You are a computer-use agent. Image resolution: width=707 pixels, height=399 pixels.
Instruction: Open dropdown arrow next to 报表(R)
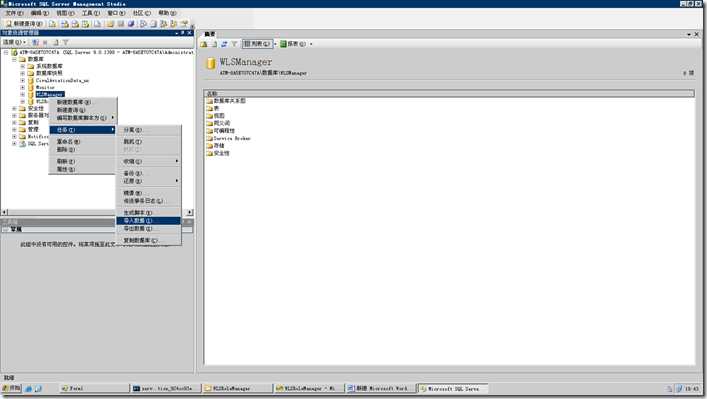tap(311, 44)
